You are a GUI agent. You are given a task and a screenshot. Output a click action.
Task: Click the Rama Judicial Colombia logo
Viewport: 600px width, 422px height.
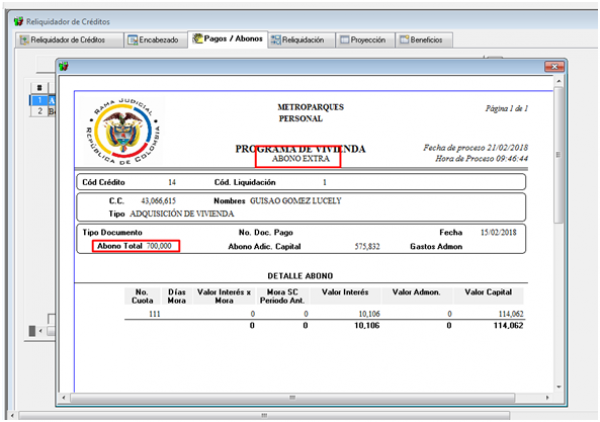(x=123, y=131)
